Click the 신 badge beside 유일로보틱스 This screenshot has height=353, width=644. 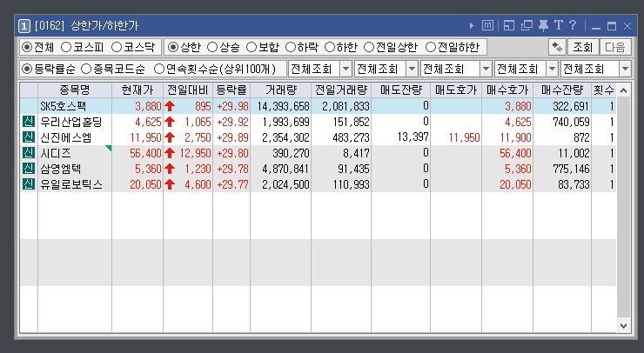29,183
